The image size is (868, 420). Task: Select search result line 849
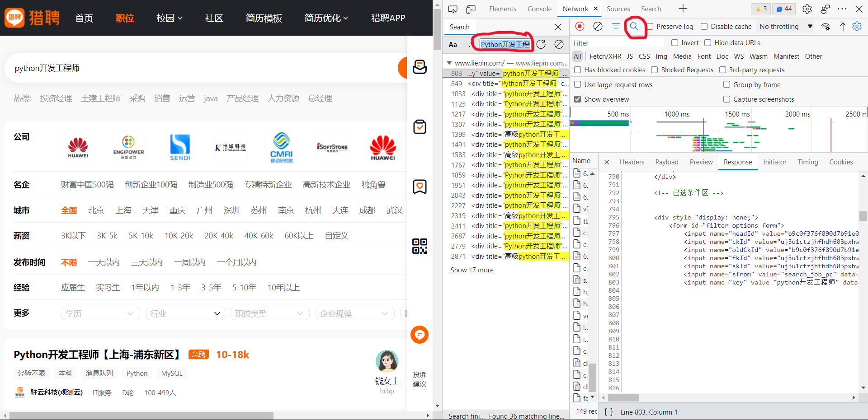coord(506,84)
